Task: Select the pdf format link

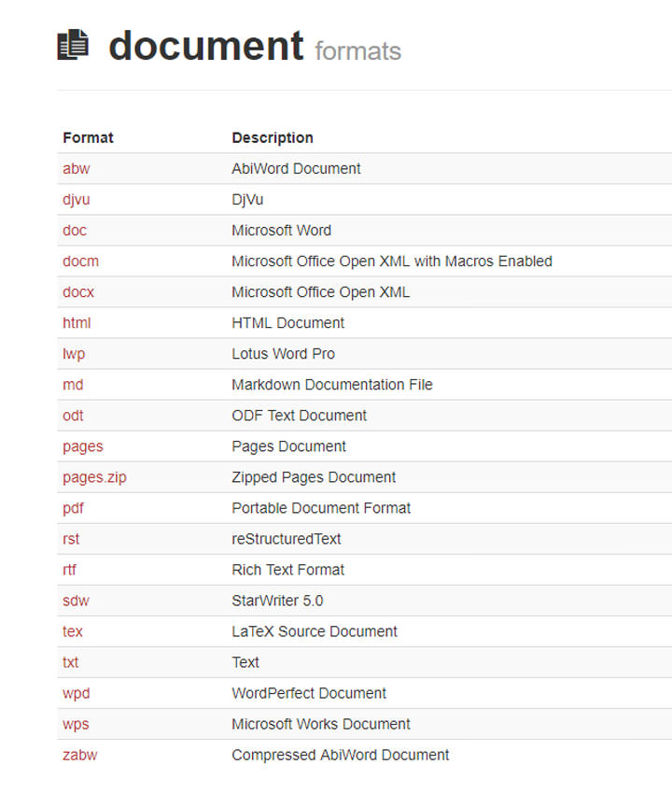Action: tap(73, 508)
